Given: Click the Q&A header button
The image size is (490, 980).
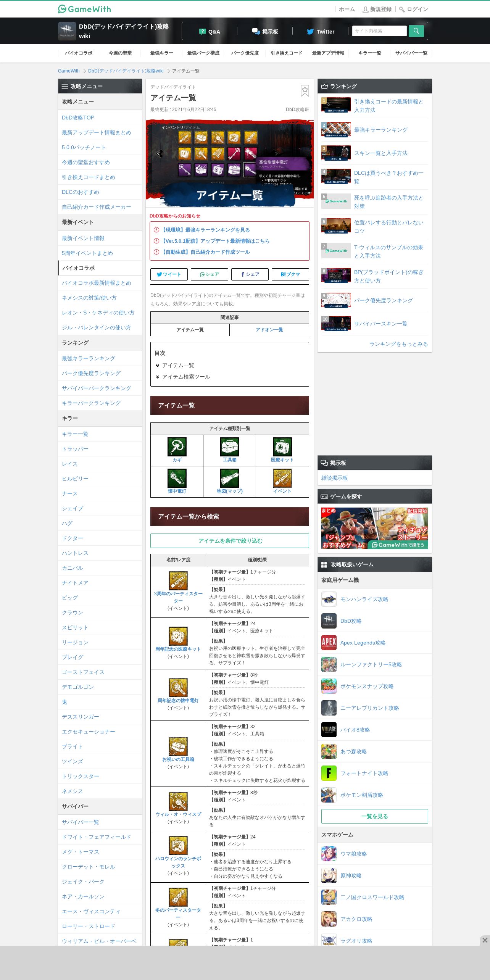Looking at the screenshot, I should click(210, 31).
